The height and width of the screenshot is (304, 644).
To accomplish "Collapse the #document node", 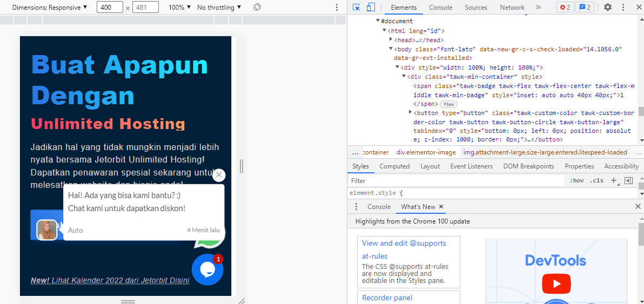I will pos(378,21).
